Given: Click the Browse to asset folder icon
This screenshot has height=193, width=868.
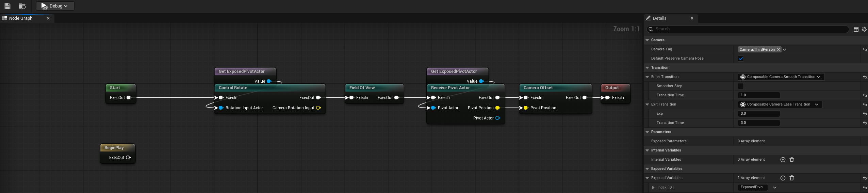Looking at the screenshot, I should [22, 6].
